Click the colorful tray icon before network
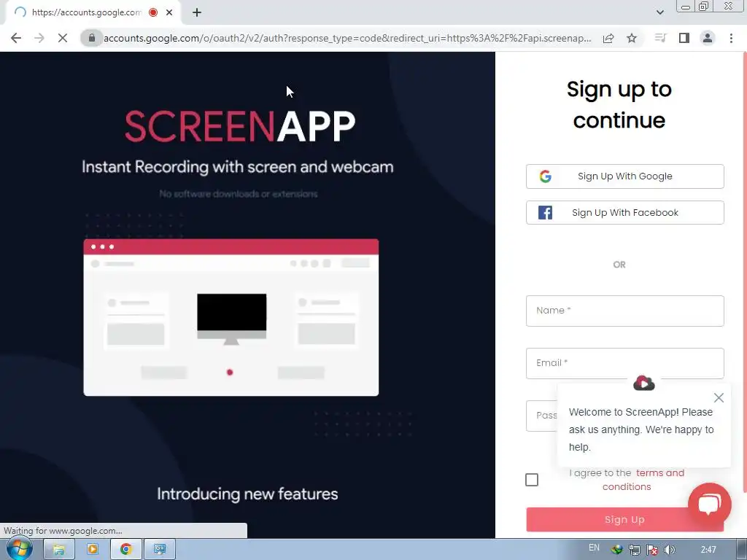The height and width of the screenshot is (560, 747). (617, 550)
